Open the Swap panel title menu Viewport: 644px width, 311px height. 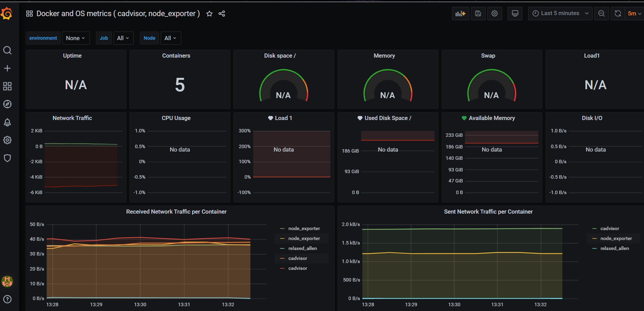(488, 56)
